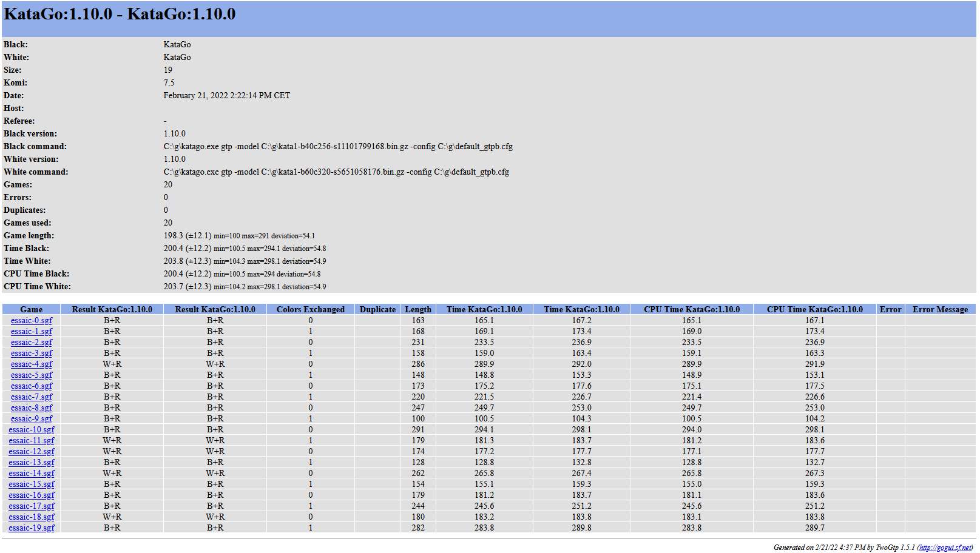
Task: Click the Duplicate column header
Action: [377, 309]
